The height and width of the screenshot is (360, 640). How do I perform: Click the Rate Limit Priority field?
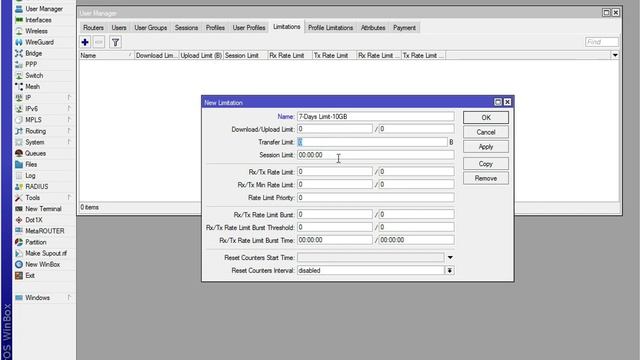click(376, 198)
